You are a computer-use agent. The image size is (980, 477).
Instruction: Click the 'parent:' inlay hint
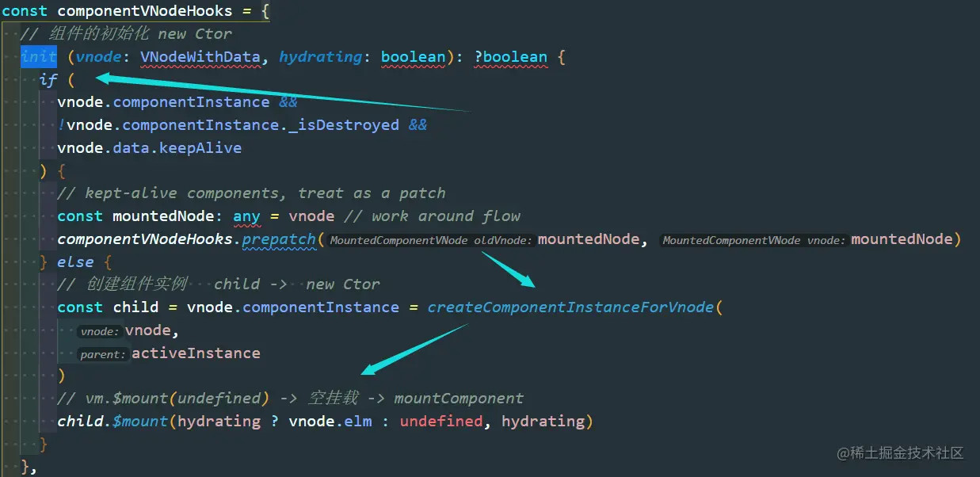[x=104, y=354]
